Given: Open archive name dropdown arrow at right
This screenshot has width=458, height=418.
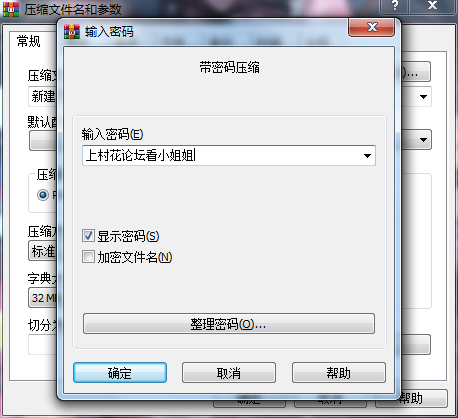Looking at the screenshot, I should (423, 97).
